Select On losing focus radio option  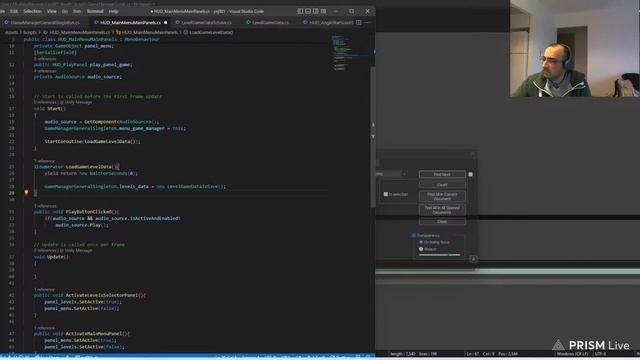(x=421, y=242)
